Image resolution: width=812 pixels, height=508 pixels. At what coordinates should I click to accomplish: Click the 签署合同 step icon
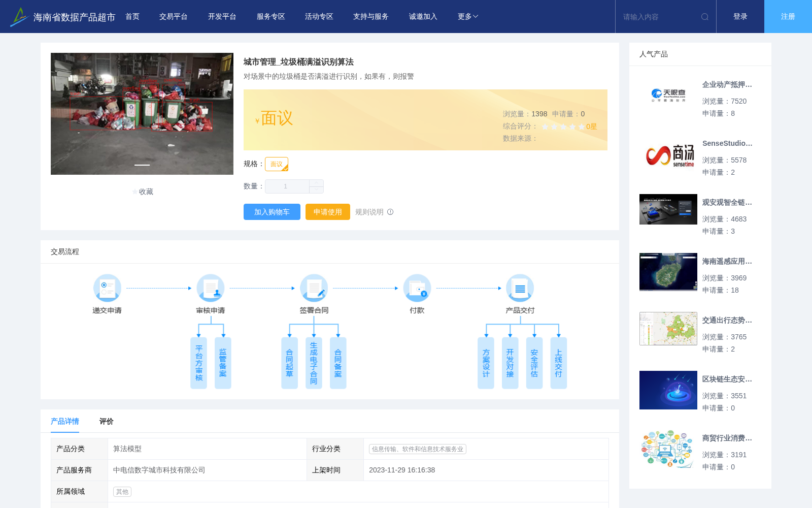pos(314,288)
